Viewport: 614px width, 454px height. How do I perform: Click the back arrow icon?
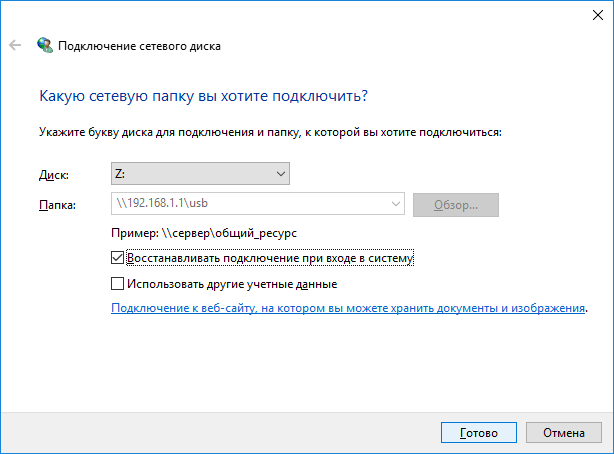pos(15,45)
